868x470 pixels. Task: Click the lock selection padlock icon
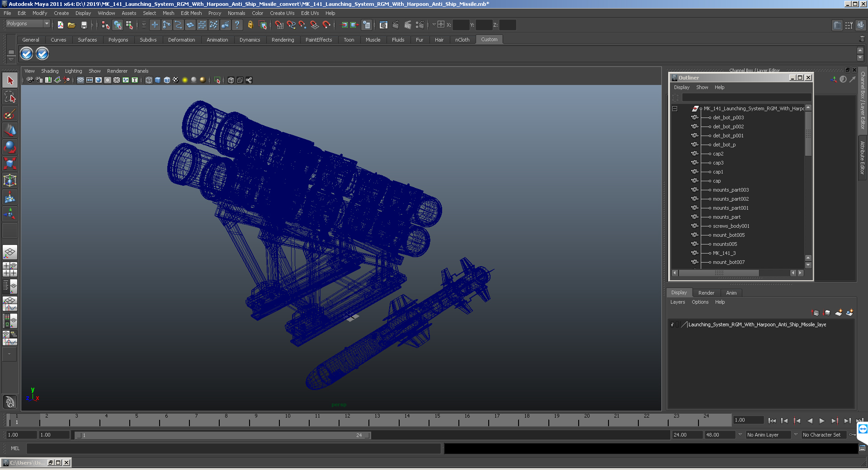click(250, 25)
